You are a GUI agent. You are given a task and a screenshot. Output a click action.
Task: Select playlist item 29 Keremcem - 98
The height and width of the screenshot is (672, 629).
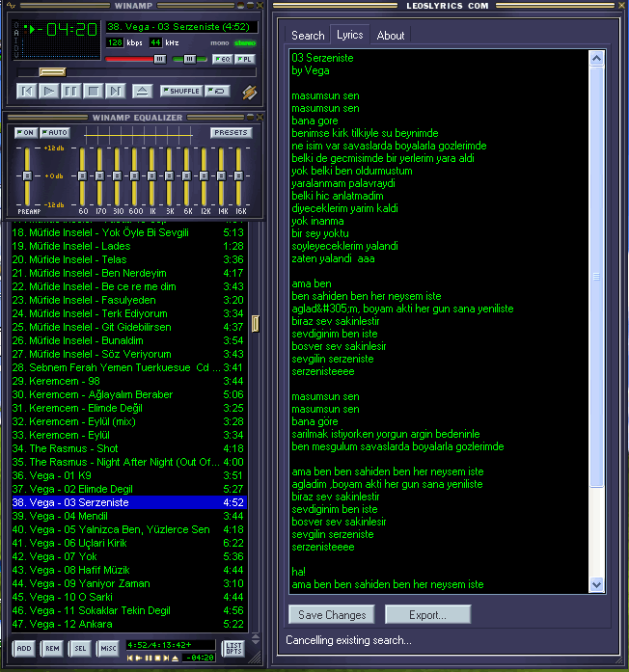[x=129, y=381]
